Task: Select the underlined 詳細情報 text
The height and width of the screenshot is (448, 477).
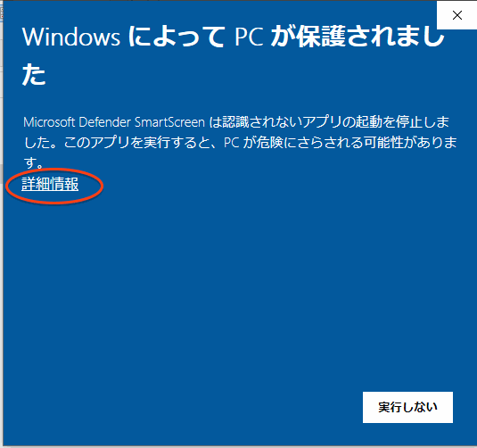Action: pos(50,184)
